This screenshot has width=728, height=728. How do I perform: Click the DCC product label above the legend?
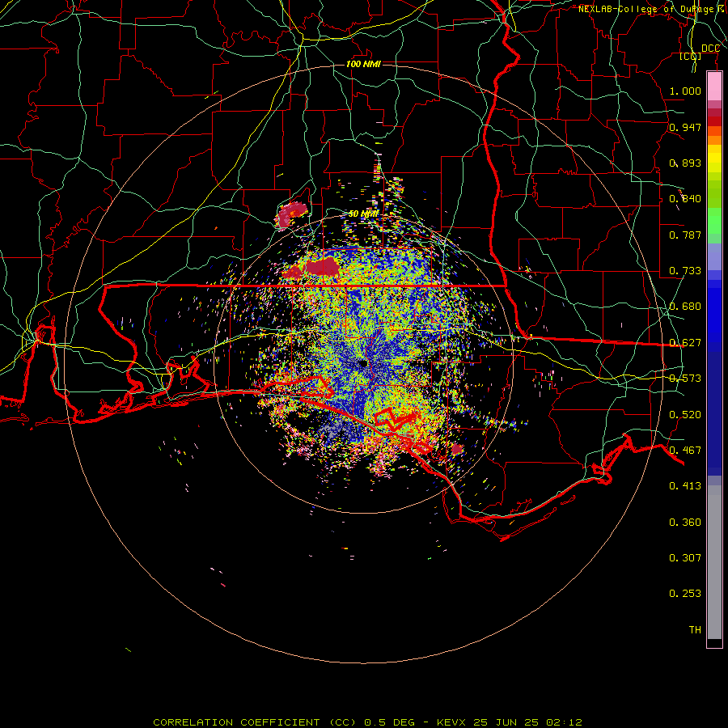click(x=710, y=49)
